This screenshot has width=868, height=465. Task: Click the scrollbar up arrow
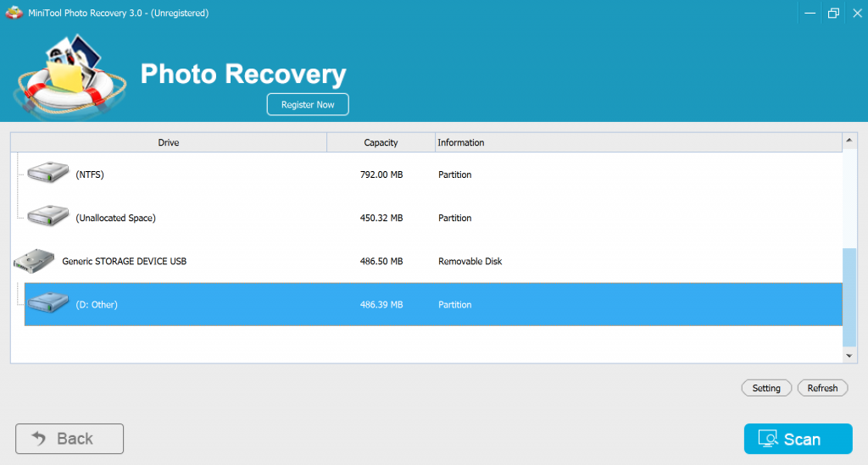tap(849, 141)
